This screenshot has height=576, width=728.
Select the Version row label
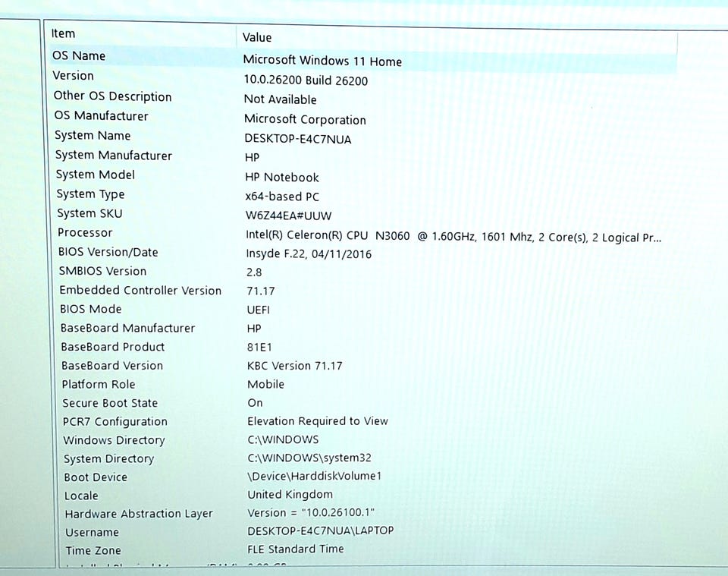(x=73, y=75)
